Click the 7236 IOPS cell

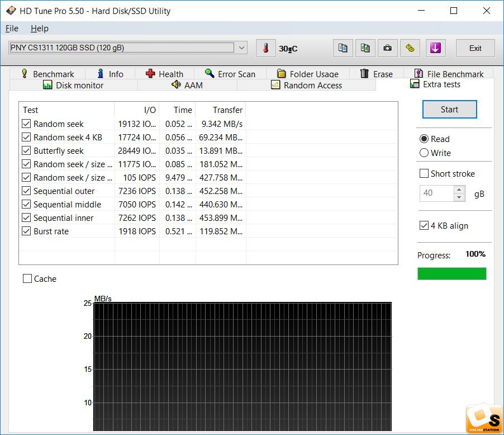[x=137, y=191]
